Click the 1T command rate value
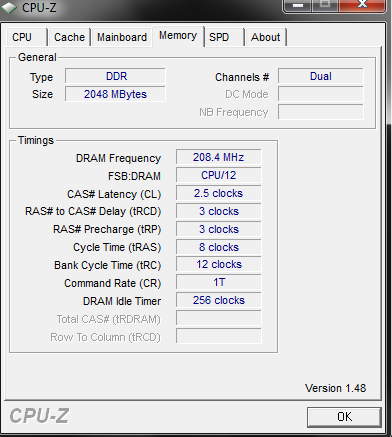Image resolution: width=392 pixels, height=437 pixels. (x=219, y=282)
